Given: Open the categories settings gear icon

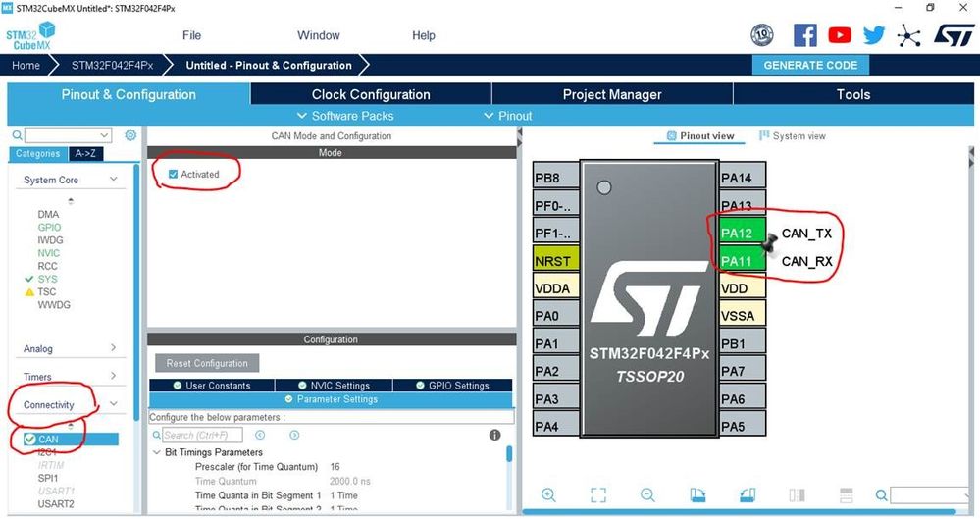Looking at the screenshot, I should coord(130,135).
